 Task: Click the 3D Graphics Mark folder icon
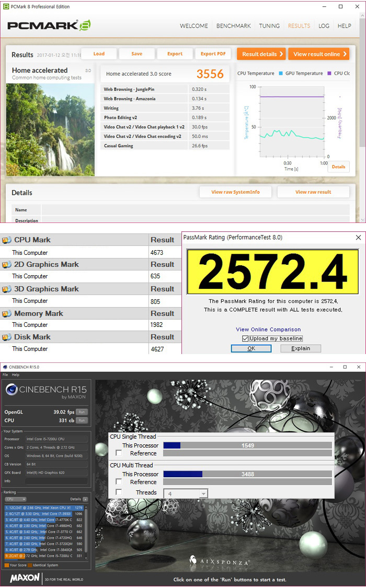[x=6, y=289]
